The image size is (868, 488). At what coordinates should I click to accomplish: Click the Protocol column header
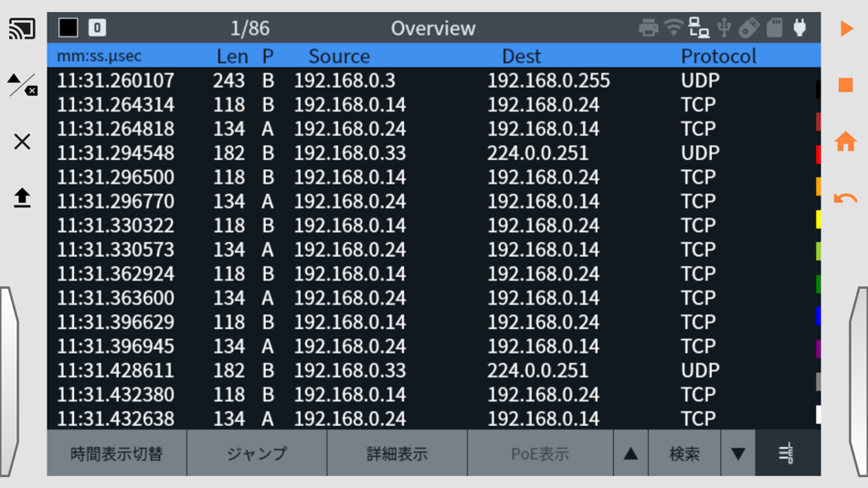pos(718,56)
